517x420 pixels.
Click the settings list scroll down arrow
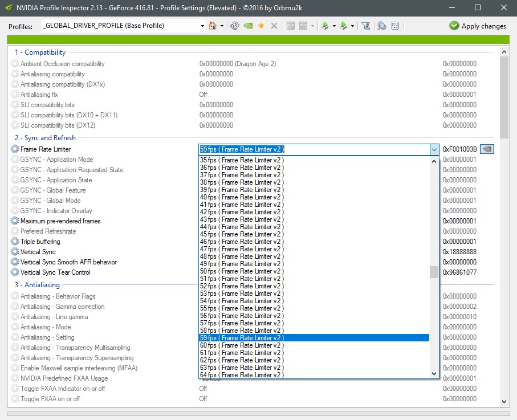[x=504, y=401]
